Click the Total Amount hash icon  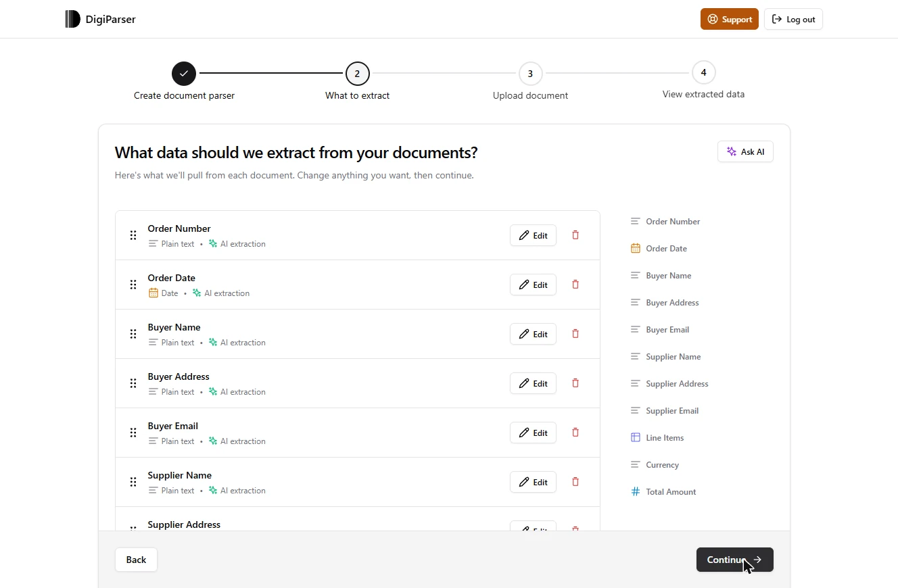pos(636,492)
